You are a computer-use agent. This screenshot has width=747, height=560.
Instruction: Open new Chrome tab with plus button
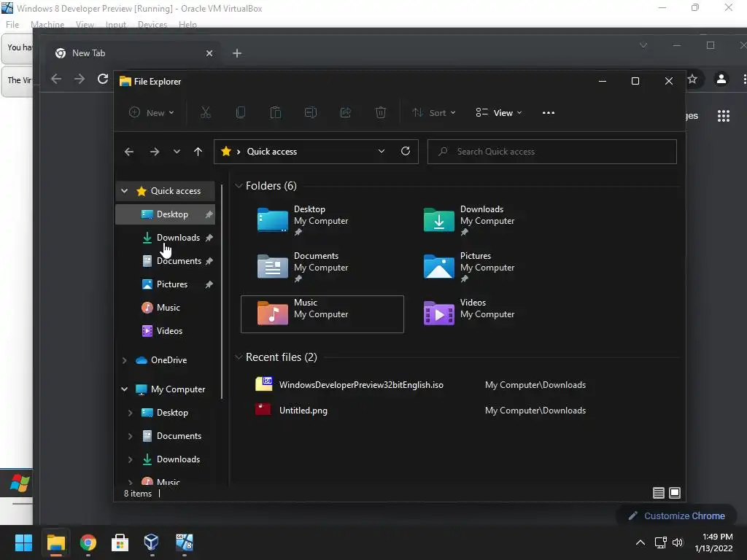click(237, 53)
